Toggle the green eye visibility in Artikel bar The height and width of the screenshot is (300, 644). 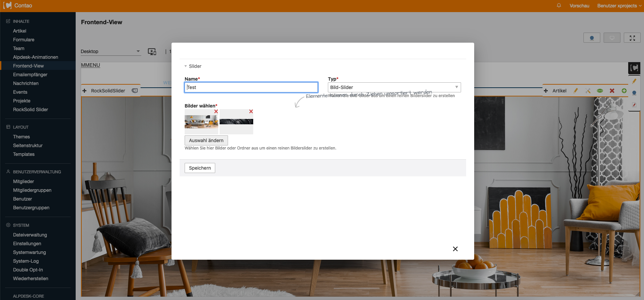600,91
